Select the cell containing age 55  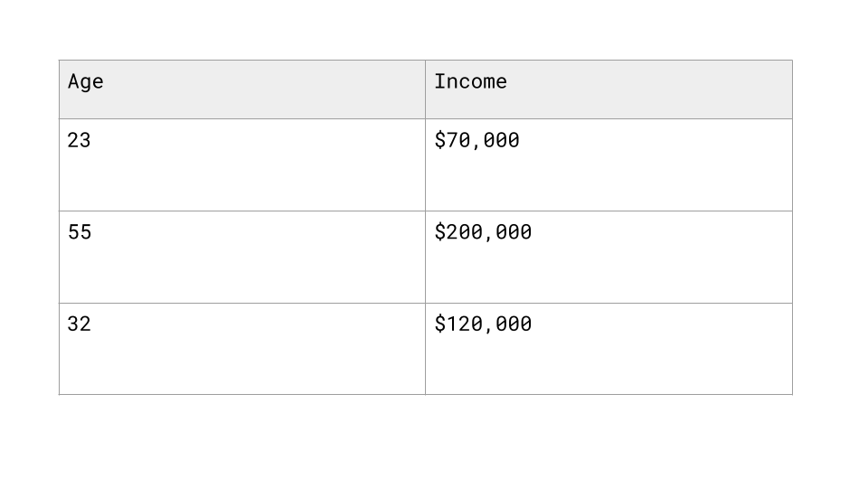(x=242, y=264)
